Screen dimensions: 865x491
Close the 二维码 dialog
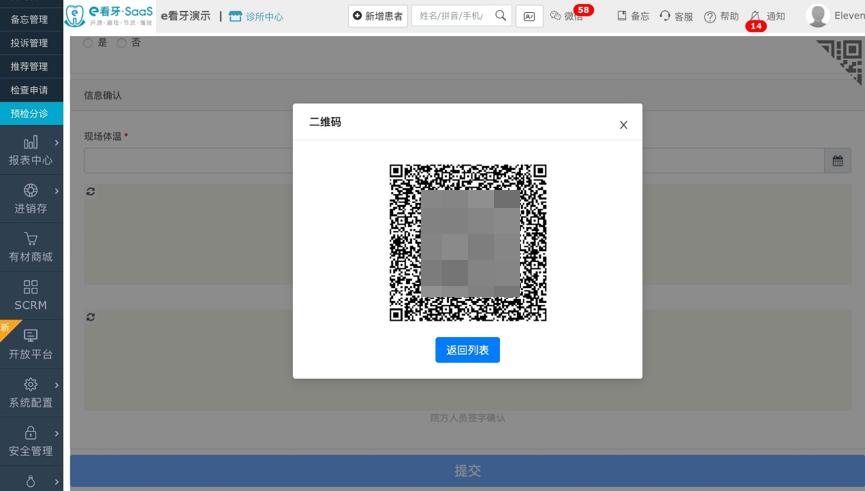[623, 125]
